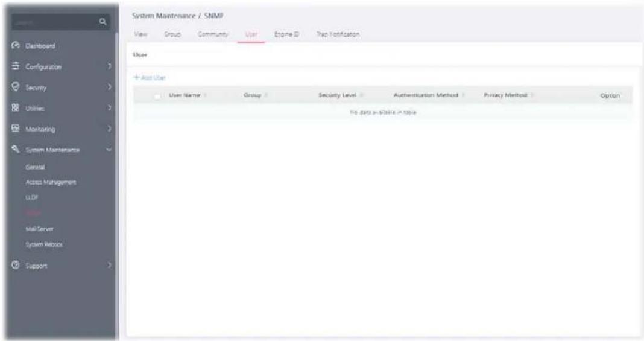This screenshot has width=644, height=341.
Task: Open the Mail Server page
Action: (39, 228)
